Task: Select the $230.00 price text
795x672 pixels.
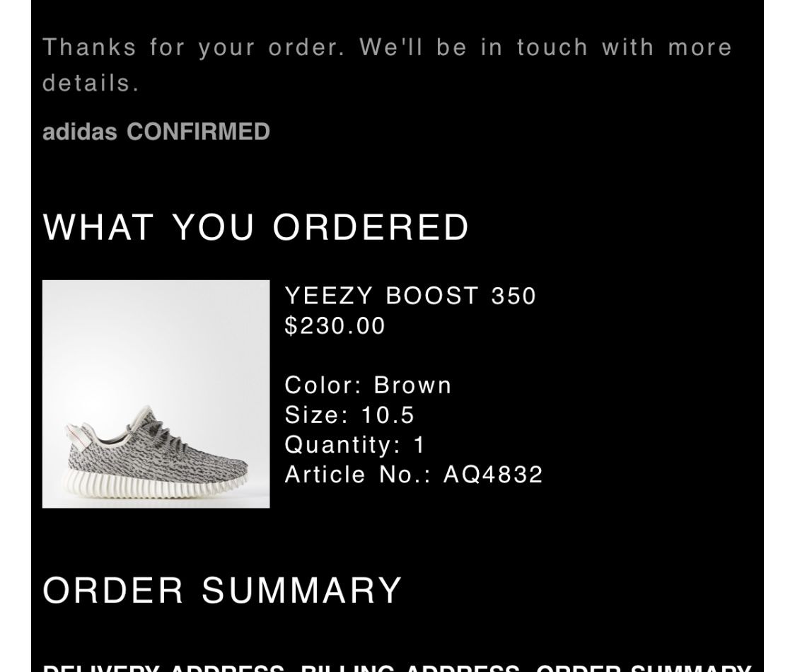Action: (x=335, y=325)
